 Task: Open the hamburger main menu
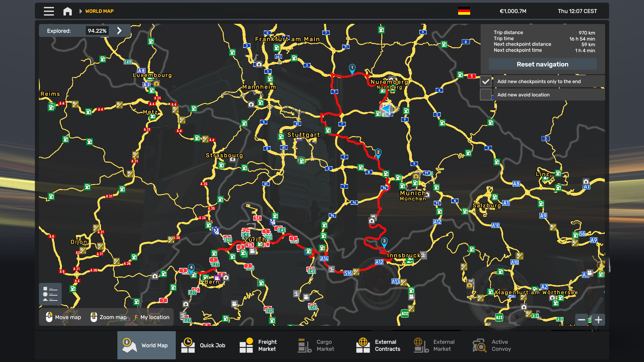coord(49,11)
